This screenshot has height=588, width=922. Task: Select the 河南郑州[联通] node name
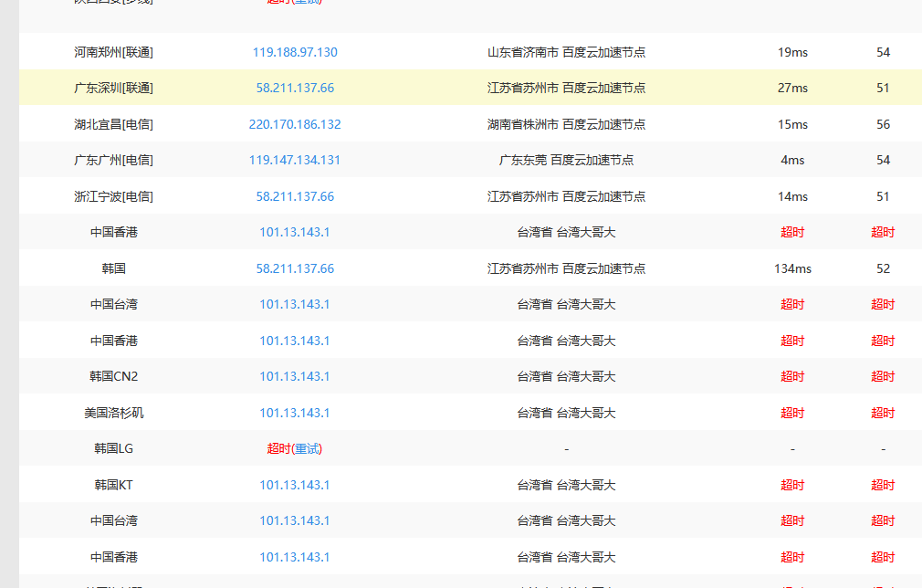(114, 52)
